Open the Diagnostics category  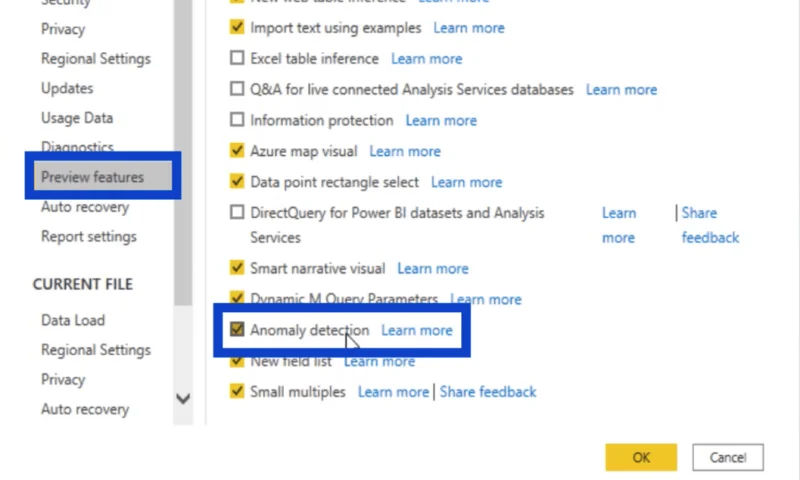click(77, 146)
